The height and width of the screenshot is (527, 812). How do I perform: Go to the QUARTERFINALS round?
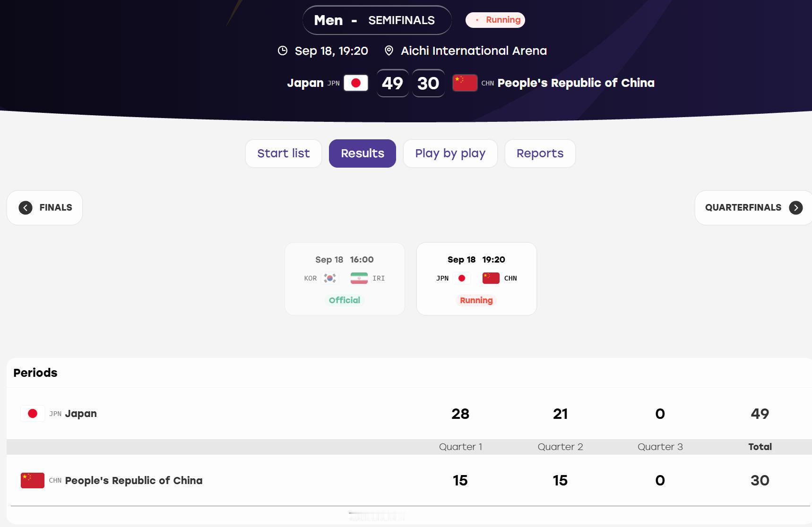pyautogui.click(x=753, y=208)
